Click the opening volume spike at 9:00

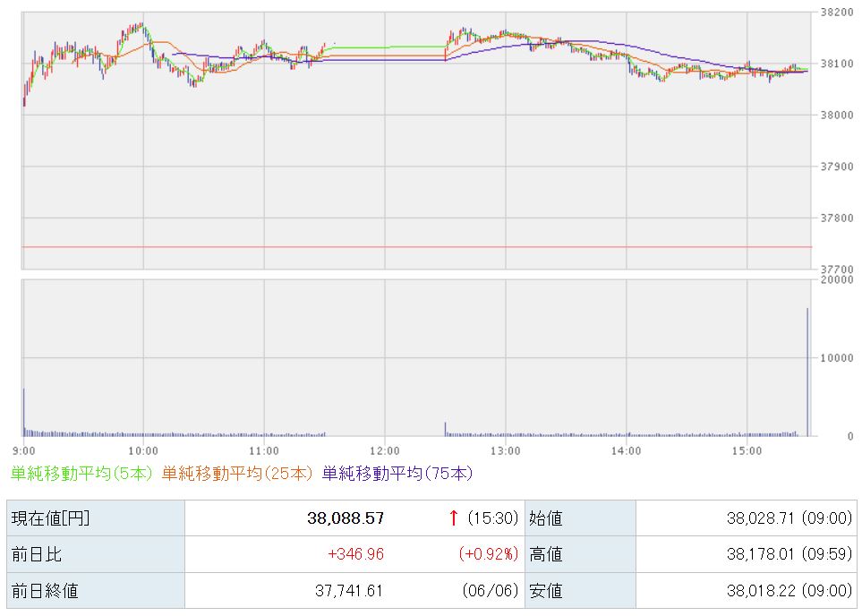coord(23,412)
